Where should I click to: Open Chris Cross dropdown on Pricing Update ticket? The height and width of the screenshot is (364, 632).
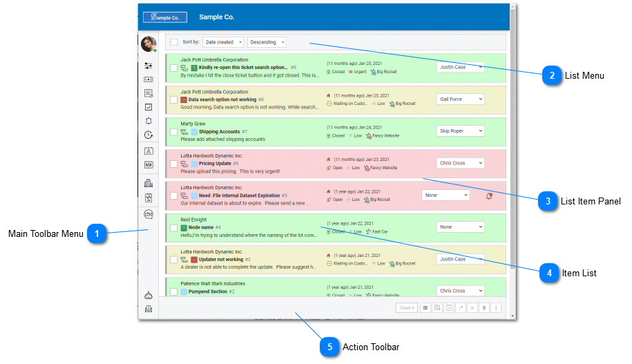click(x=460, y=163)
